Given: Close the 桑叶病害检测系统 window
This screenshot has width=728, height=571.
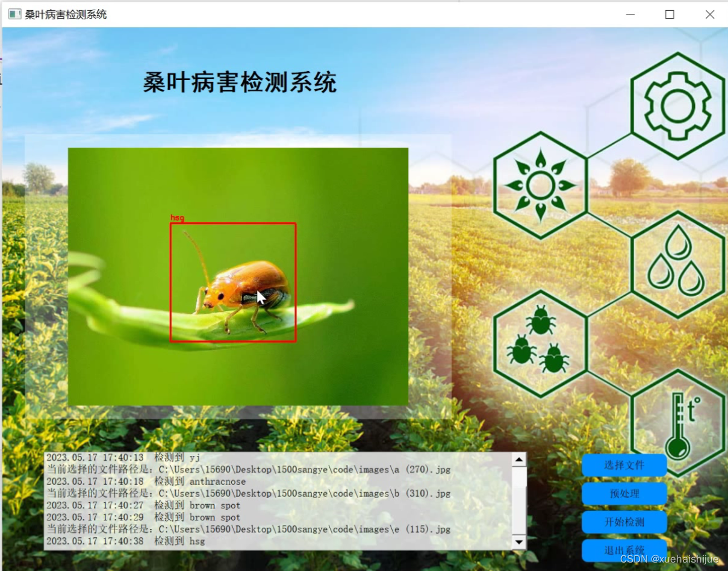Looking at the screenshot, I should [x=709, y=14].
